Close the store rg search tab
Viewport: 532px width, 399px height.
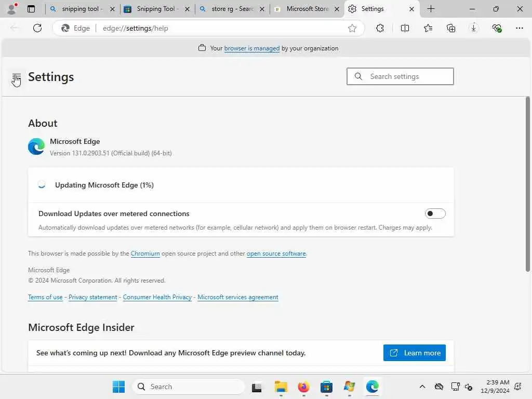(x=262, y=9)
